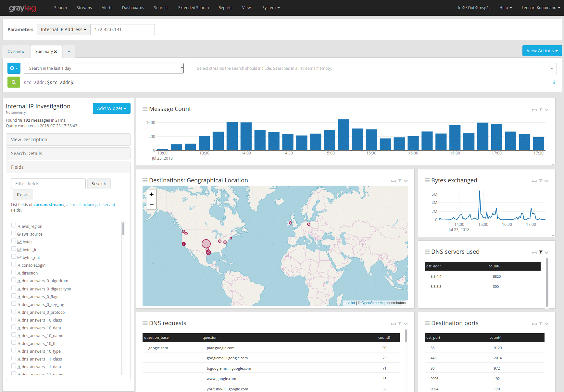The width and height of the screenshot is (564, 392).
Task: Click the all including reserved link
Action: [95, 205]
